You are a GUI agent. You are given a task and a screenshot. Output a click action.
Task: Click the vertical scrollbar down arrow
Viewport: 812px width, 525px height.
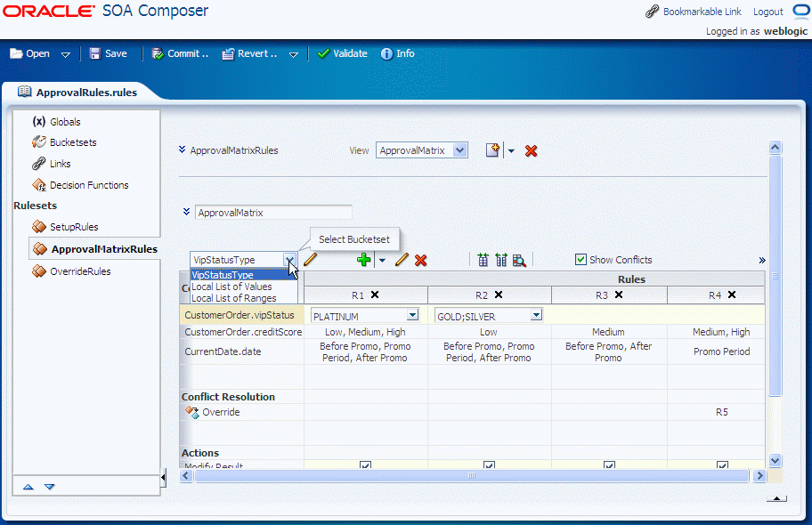775,460
